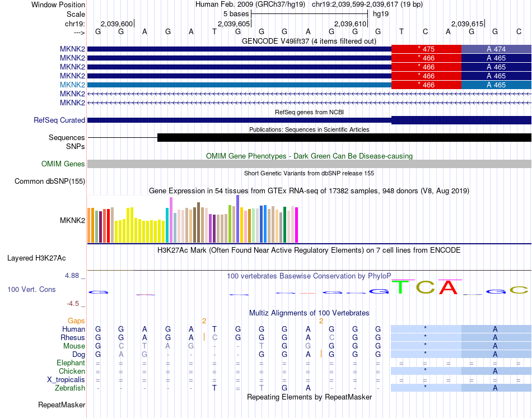Image resolution: width=532 pixels, height=418 pixels.
Task: Click the RepeatMasker track label
Action: pyautogui.click(x=62, y=405)
